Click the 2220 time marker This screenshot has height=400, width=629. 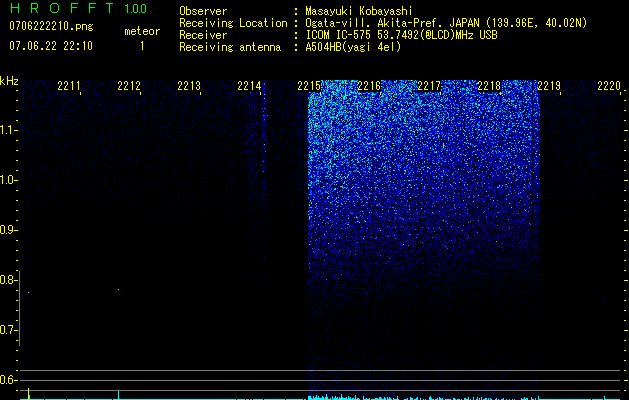coord(609,86)
